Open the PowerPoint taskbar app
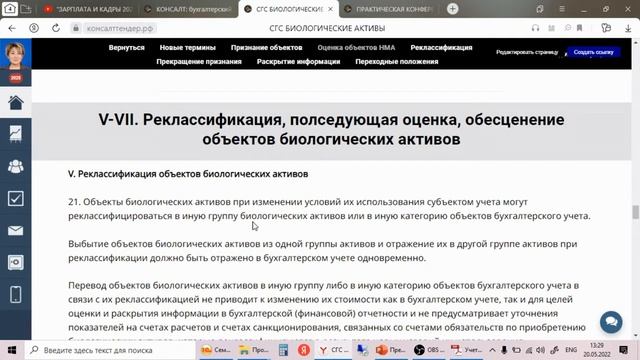Screen dimensions: 640x360 pyautogui.click(x=390, y=350)
